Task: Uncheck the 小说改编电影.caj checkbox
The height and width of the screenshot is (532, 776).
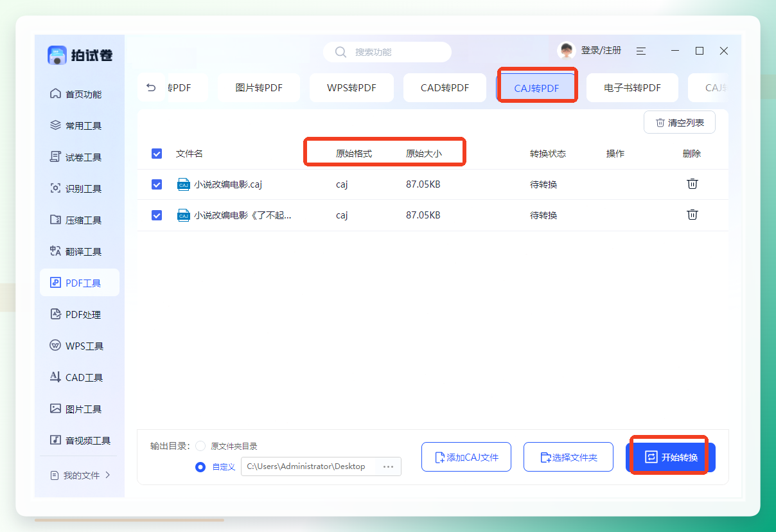Action: 157,184
